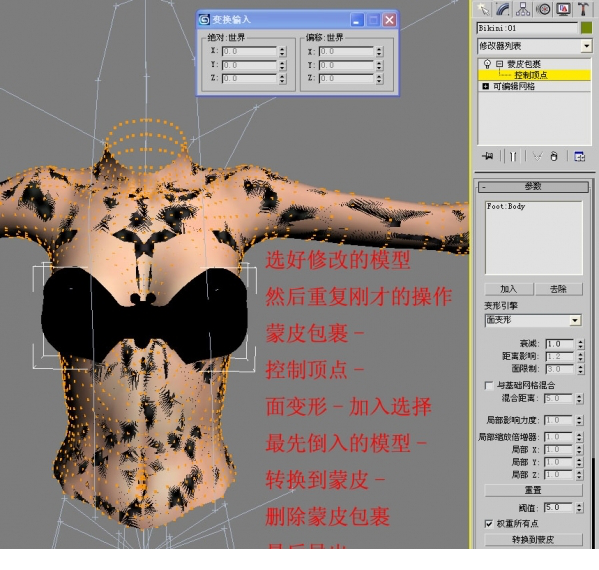Click 绝对:世界 Z field in 变换输入
Viewport: 599px width, 570px height.
249,78
